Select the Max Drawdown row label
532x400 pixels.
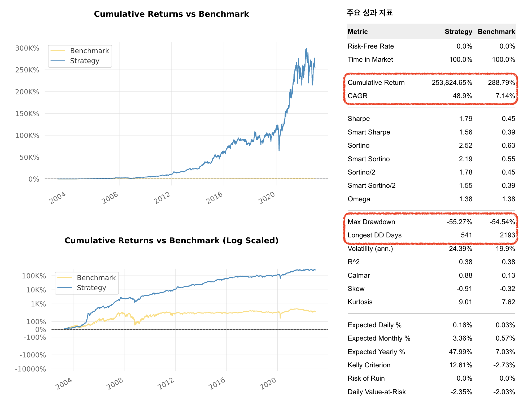371,222
